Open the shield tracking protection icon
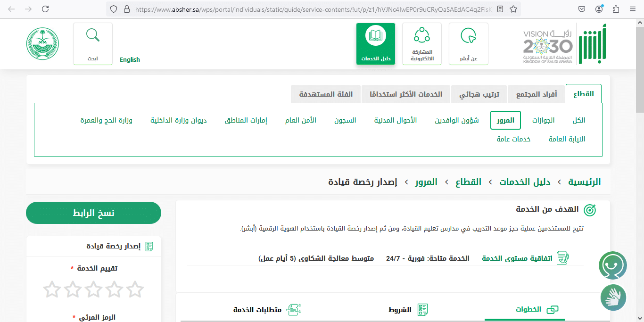This screenshot has width=644, height=322. 113,9
